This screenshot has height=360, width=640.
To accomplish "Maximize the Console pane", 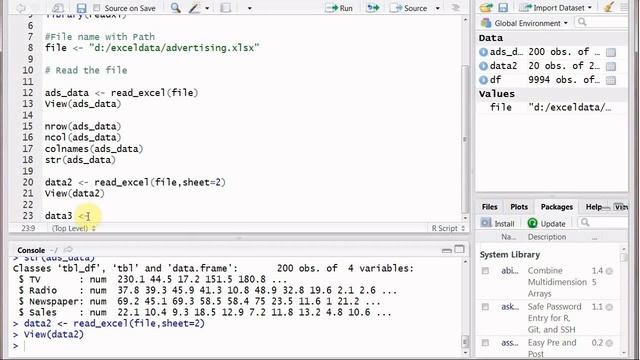I will coord(460,249).
